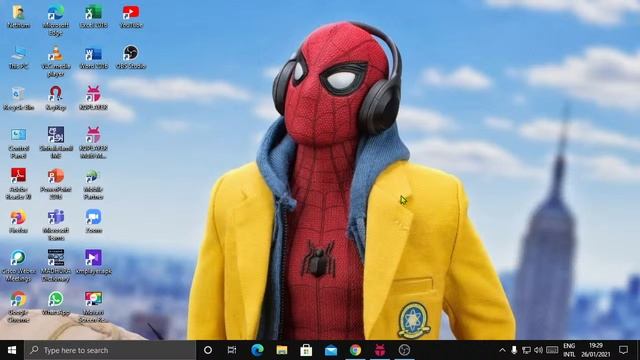The width and height of the screenshot is (640, 360).
Task: Select Google Chrome desktop shortcut
Action: point(18,307)
